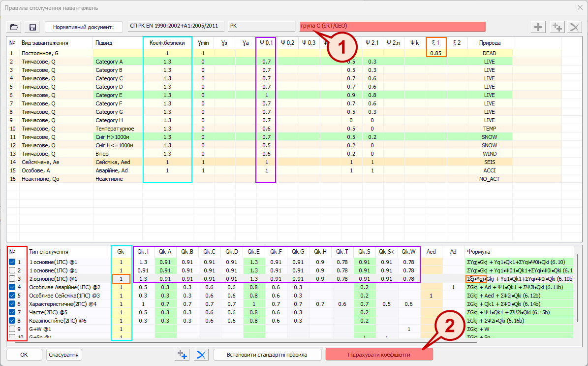Click the 'Скасування' cancel button
Screen dimensions: 588x366
coord(64,355)
